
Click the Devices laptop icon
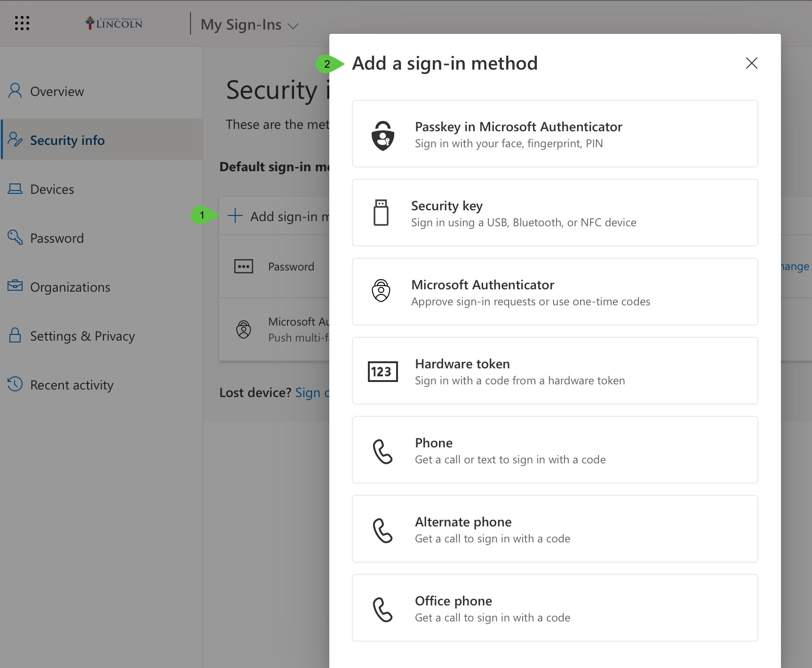pyautogui.click(x=15, y=189)
